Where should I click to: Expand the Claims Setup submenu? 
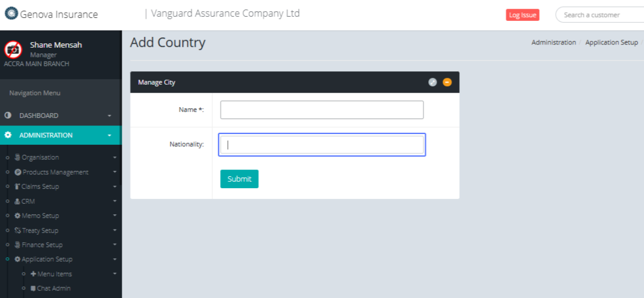[114, 187]
